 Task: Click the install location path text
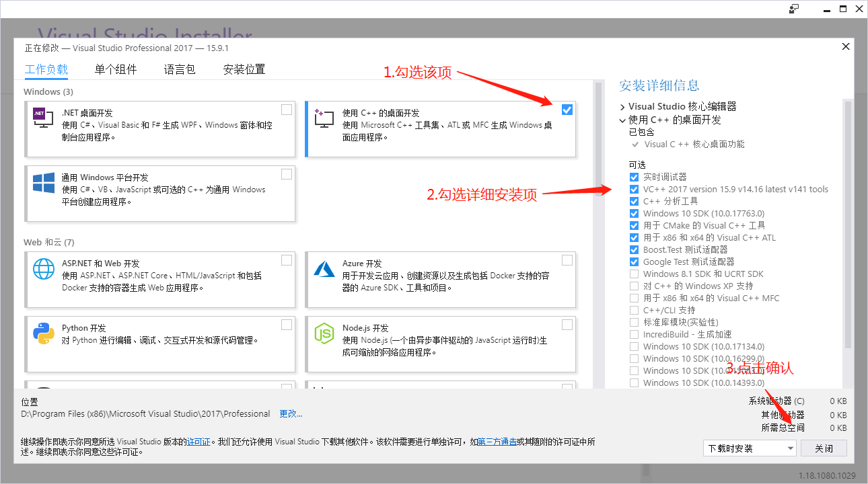[145, 414]
